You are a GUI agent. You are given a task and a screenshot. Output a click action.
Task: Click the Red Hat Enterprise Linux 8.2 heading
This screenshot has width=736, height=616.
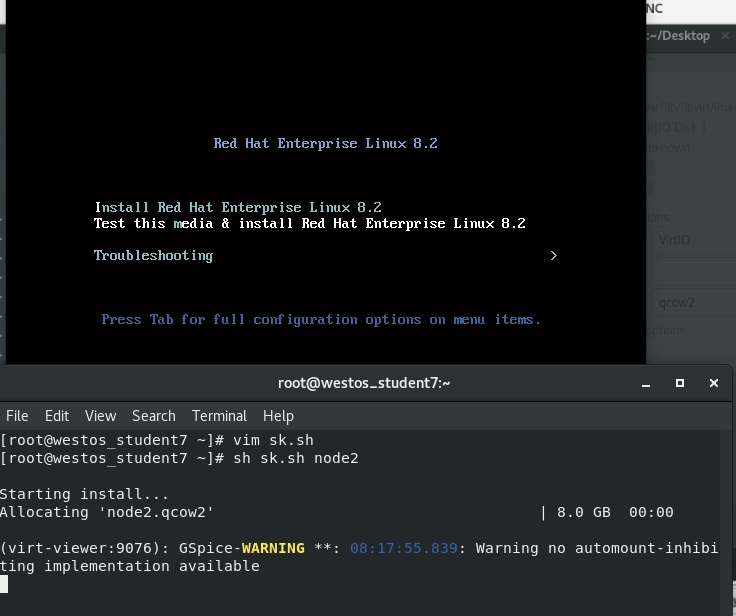[x=325, y=143]
